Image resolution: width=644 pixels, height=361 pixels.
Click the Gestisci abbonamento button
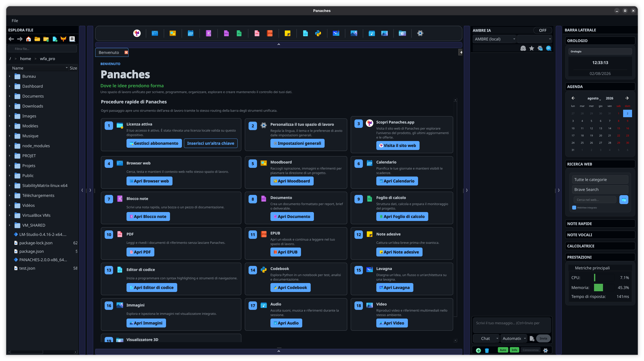[x=154, y=143]
